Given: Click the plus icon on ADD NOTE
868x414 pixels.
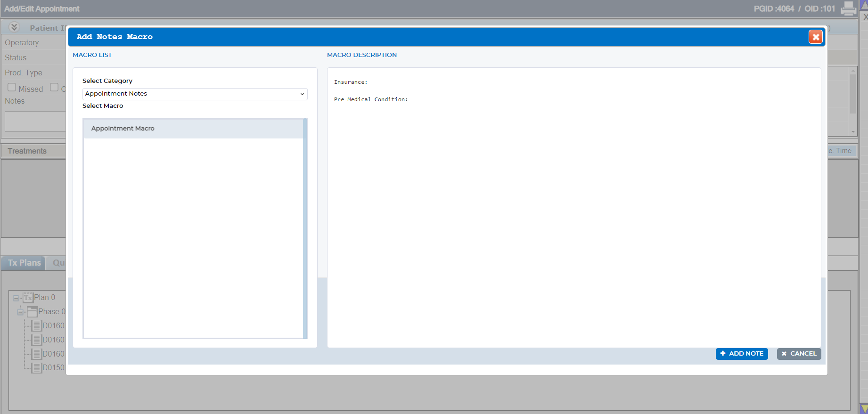Looking at the screenshot, I should point(723,353).
